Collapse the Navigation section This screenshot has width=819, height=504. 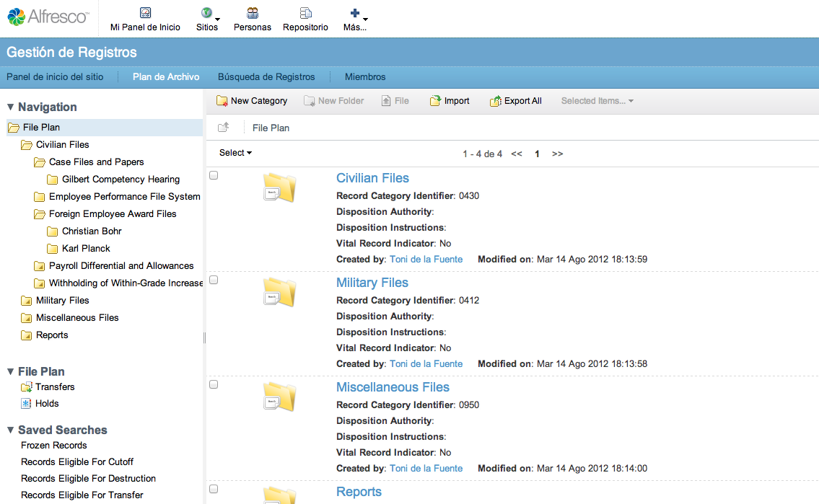10,107
